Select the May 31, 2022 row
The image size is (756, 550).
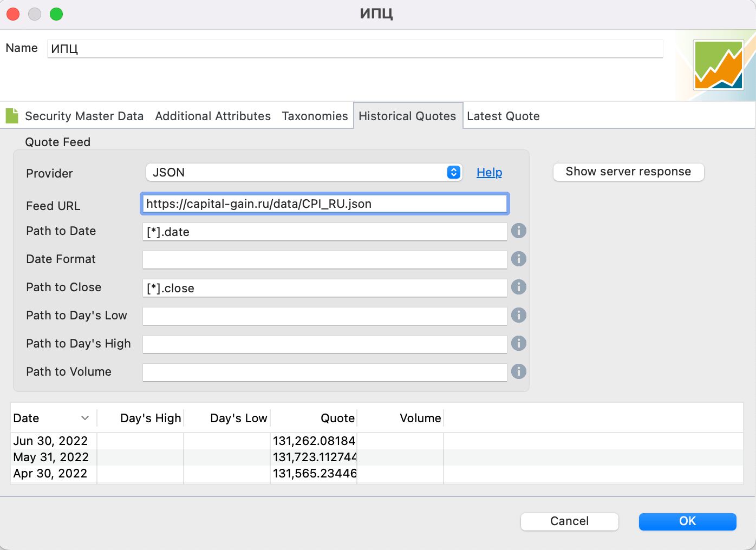376,457
